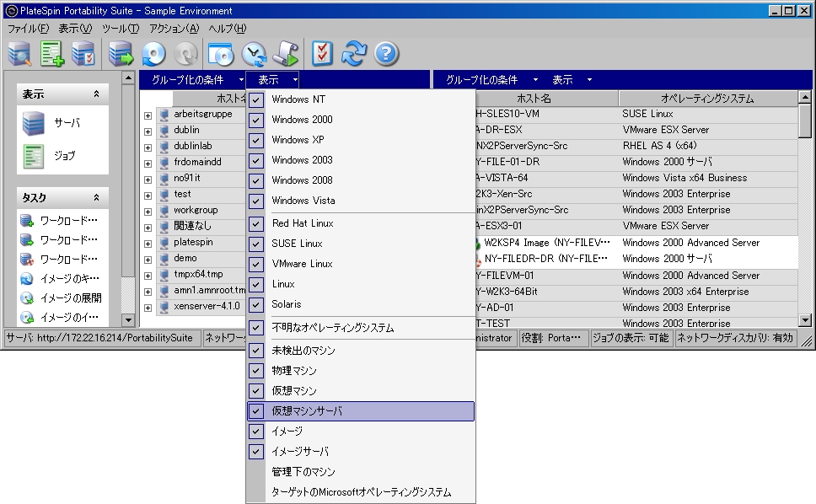Uncheck SUSE Linux filter
The image size is (816, 504).
pos(256,244)
